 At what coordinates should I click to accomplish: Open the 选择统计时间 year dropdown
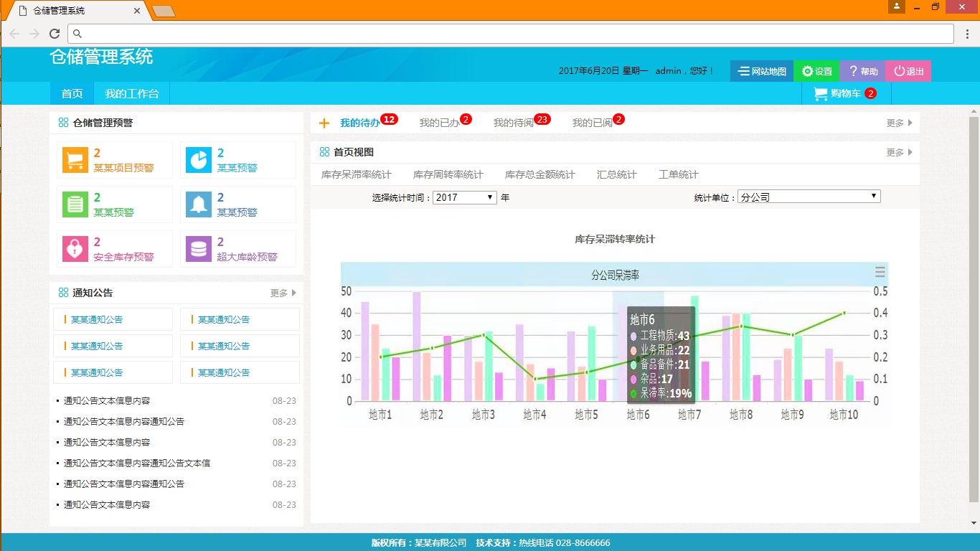pyautogui.click(x=464, y=197)
